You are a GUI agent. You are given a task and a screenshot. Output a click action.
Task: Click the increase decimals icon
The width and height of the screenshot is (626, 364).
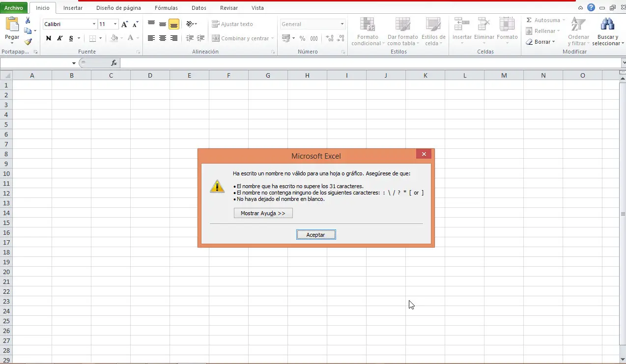point(330,38)
